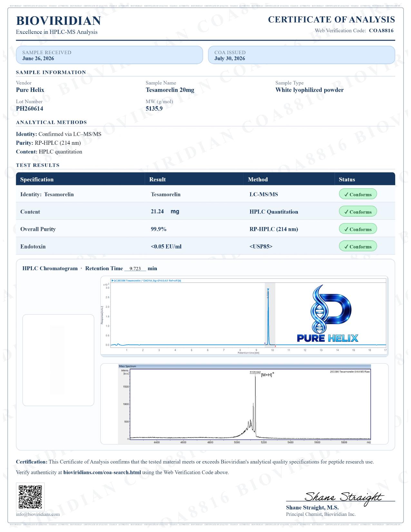This screenshot has height=532, width=411.
Task: Click the 263386 Tesamorelin 0:K4 MS Raw label
Action: (350, 372)
